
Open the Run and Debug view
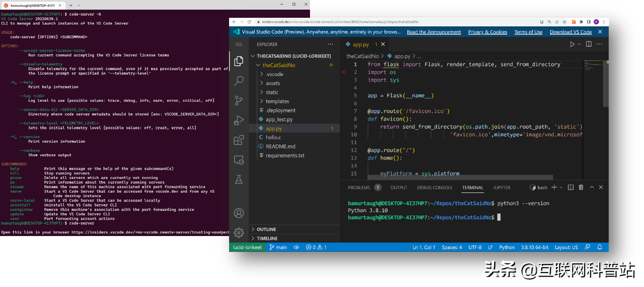point(239,120)
